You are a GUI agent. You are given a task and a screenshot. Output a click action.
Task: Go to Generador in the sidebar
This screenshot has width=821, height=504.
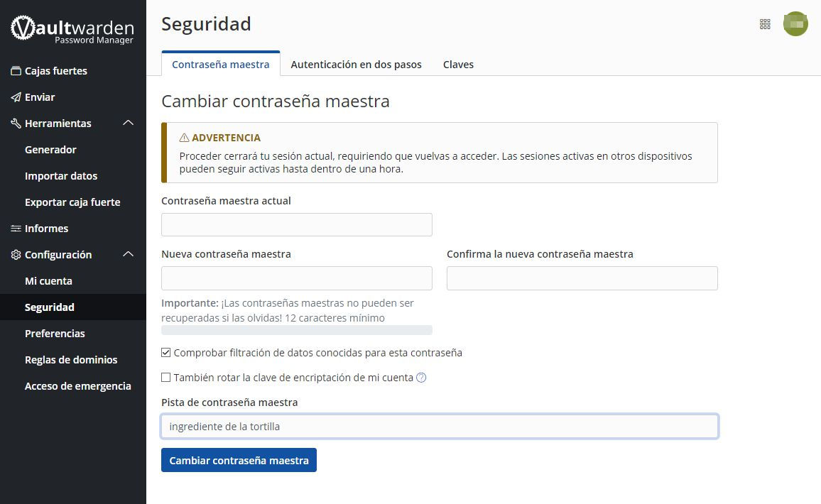50,150
